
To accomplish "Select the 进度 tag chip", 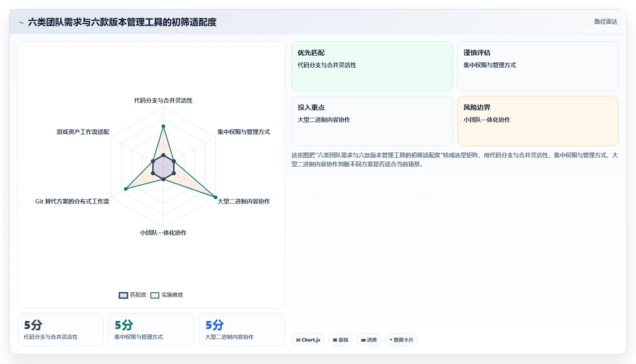I will (x=369, y=340).
